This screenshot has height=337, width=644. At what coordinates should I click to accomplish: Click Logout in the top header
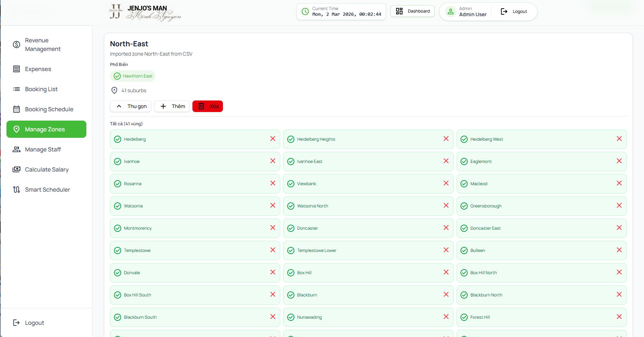tap(514, 11)
